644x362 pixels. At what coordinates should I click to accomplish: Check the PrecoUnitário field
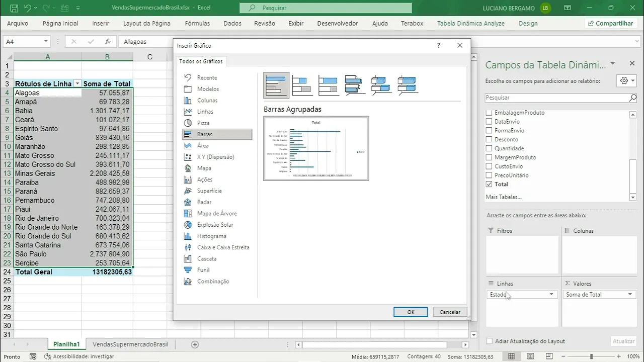[489, 175]
